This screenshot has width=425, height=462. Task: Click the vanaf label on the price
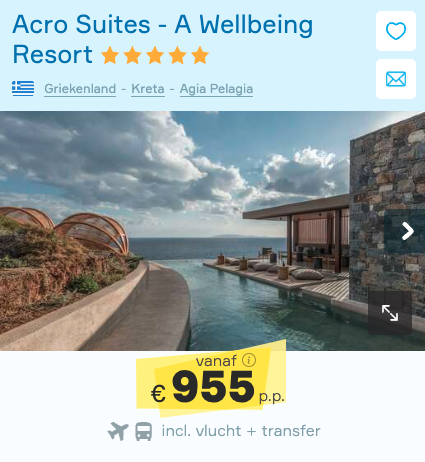tap(216, 361)
